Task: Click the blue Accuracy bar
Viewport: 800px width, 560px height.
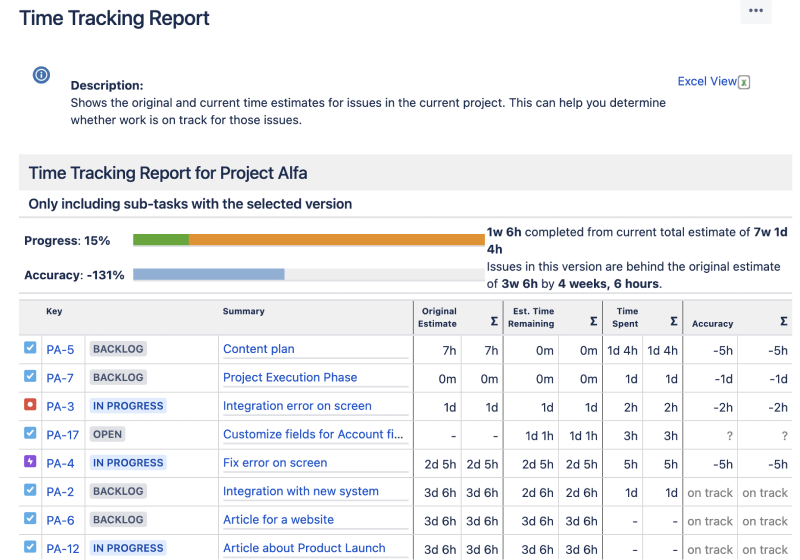Action: (x=209, y=274)
